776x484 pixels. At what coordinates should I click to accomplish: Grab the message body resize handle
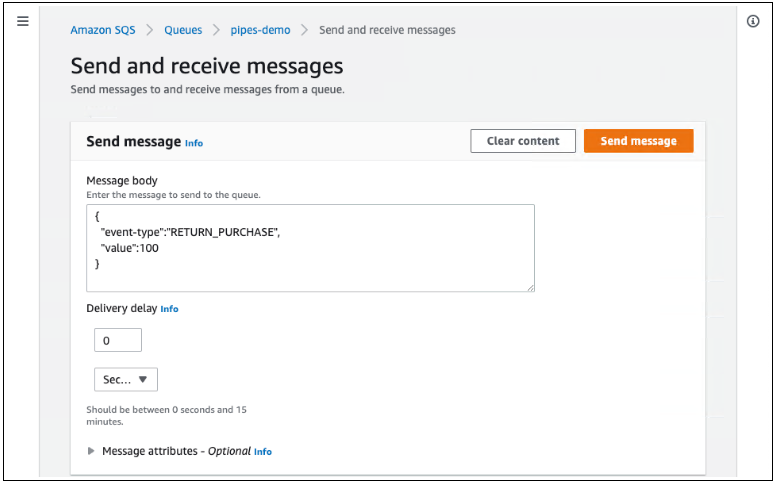tap(530, 287)
